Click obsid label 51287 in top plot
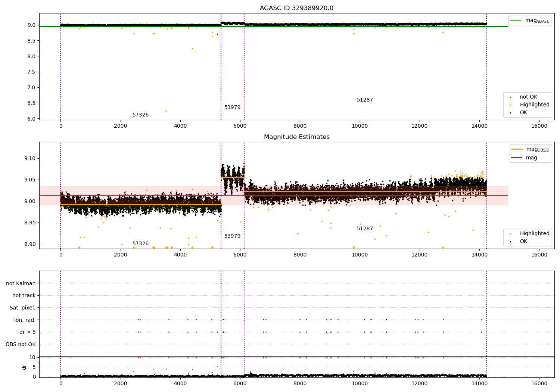 pos(365,100)
